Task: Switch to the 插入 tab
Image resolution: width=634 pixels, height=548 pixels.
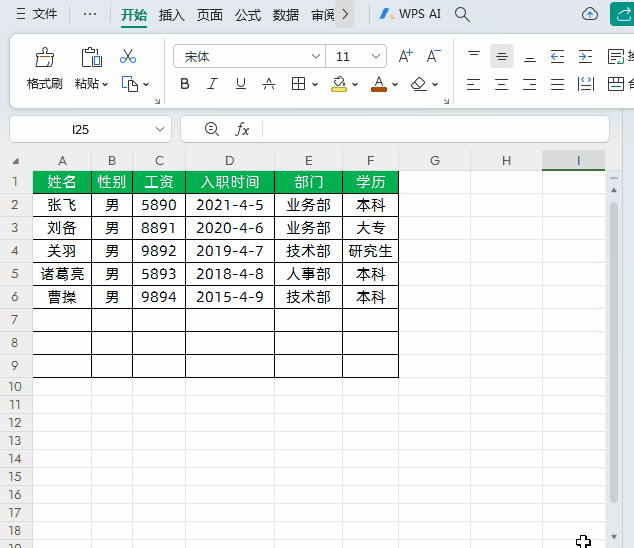Action: [171, 15]
